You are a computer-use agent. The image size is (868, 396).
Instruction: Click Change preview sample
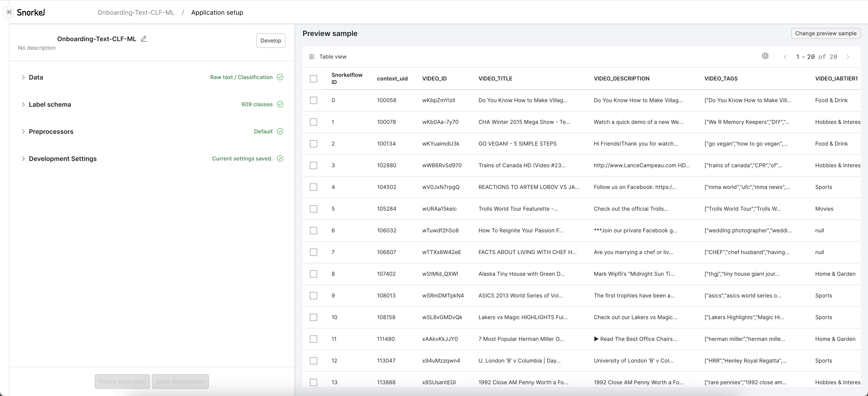(x=826, y=33)
